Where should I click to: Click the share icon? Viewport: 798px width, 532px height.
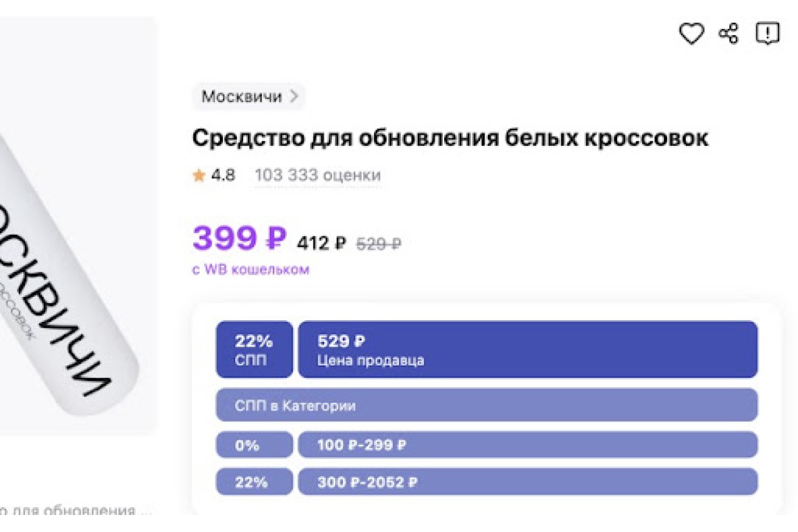tap(728, 34)
